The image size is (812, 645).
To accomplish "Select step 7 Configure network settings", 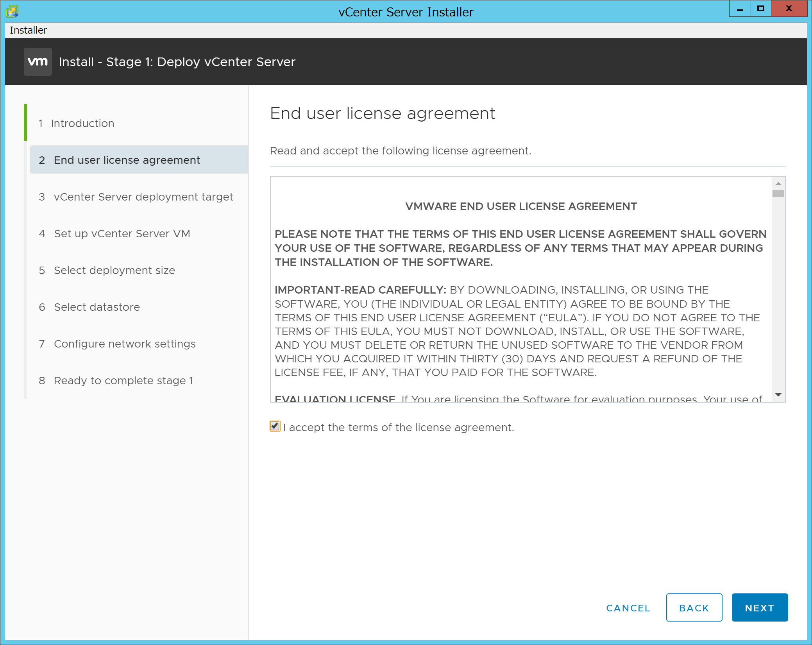I will tap(117, 344).
